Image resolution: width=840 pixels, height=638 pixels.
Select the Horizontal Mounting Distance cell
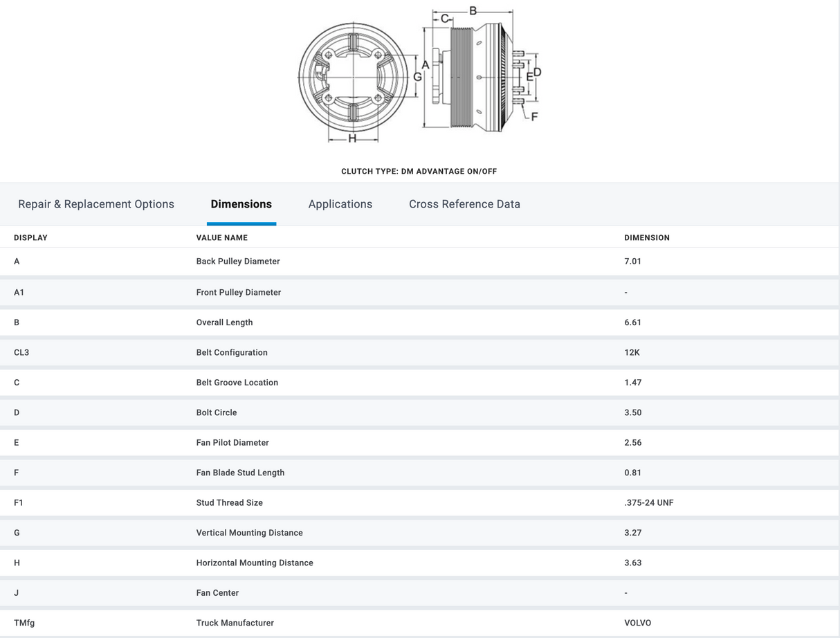tap(255, 563)
